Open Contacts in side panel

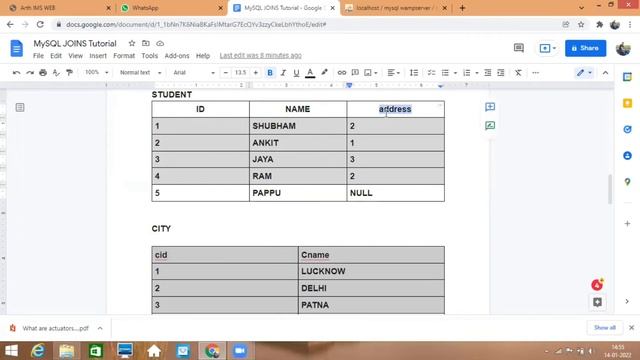[x=627, y=156]
